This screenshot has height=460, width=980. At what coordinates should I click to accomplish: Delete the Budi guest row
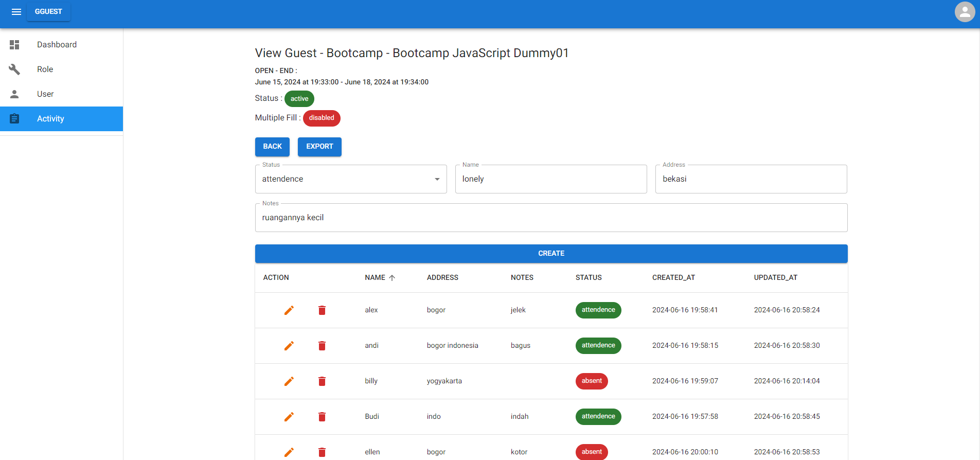click(322, 417)
